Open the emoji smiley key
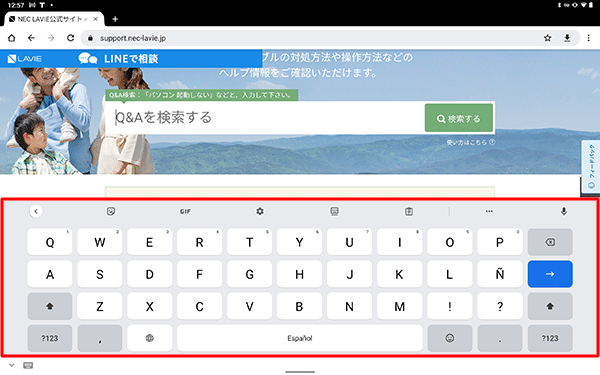 pos(450,338)
